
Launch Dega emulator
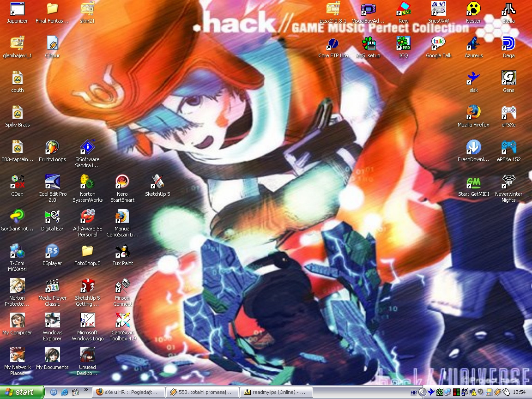[508, 47]
